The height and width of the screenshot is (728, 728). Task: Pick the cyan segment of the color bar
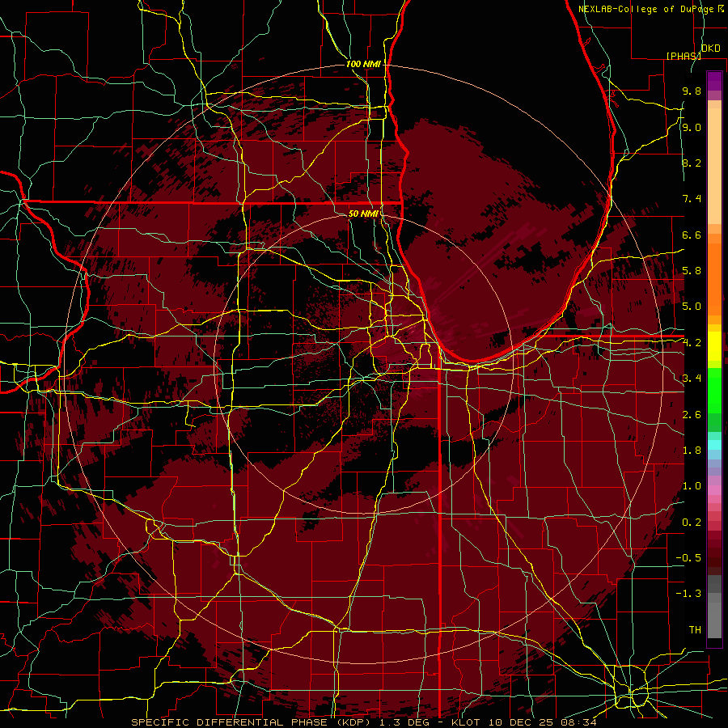714,445
